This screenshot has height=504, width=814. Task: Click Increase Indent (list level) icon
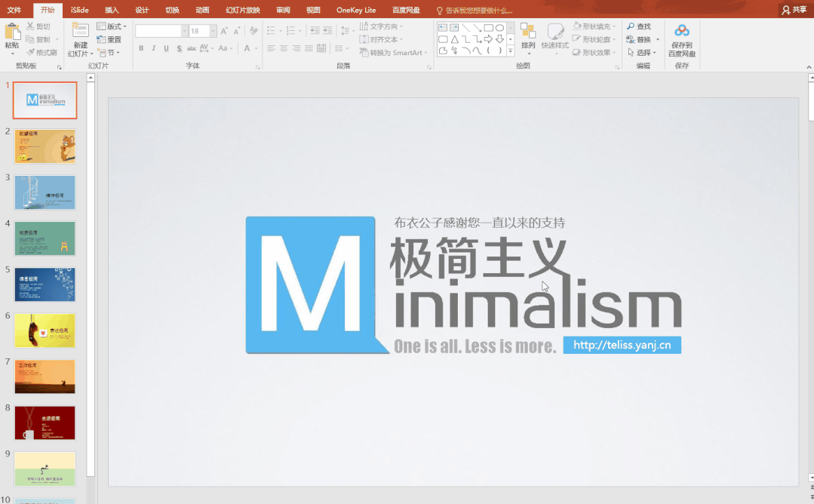327,31
